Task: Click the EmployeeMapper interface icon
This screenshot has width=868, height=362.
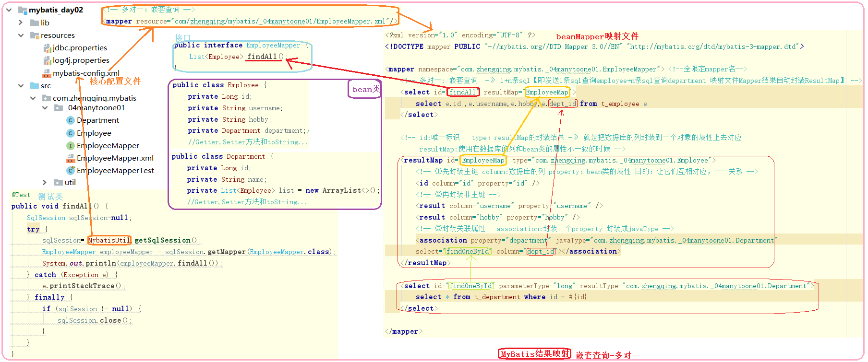Action: pyautogui.click(x=71, y=145)
